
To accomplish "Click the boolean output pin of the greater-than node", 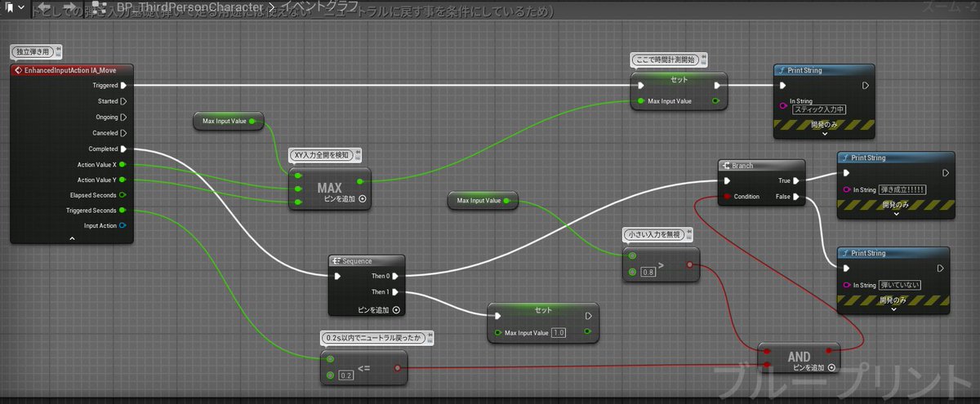I will click(690, 265).
